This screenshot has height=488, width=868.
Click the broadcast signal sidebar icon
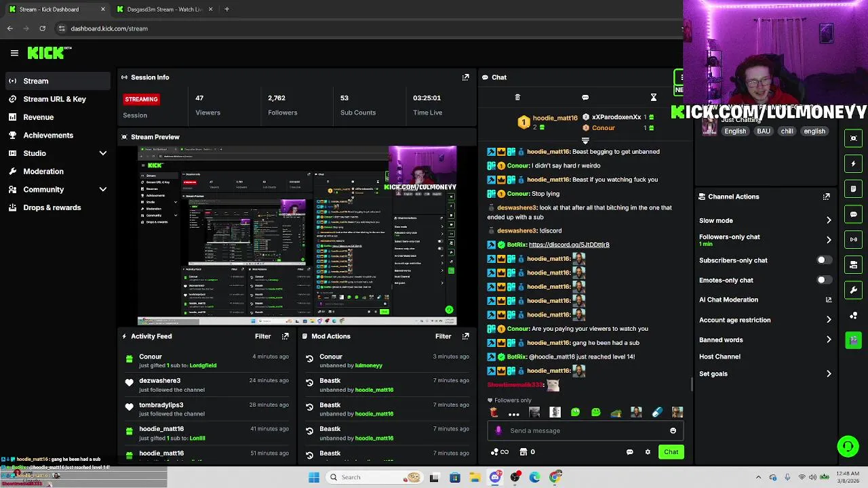853,239
